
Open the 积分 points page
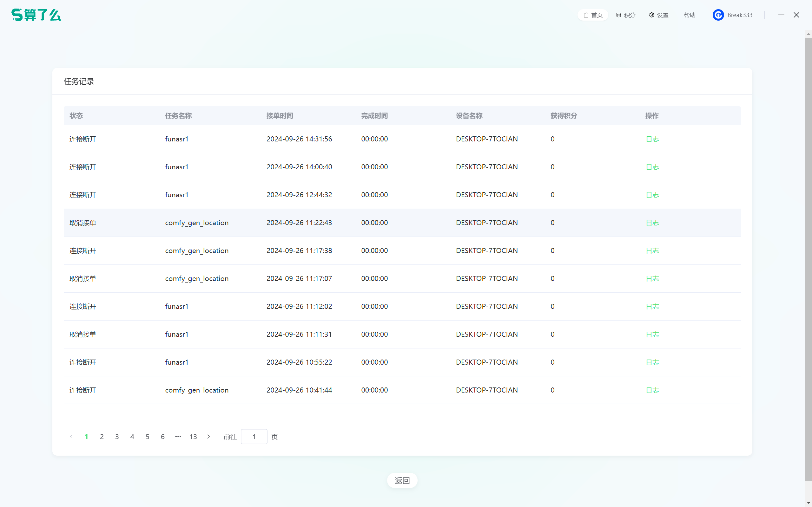(626, 15)
